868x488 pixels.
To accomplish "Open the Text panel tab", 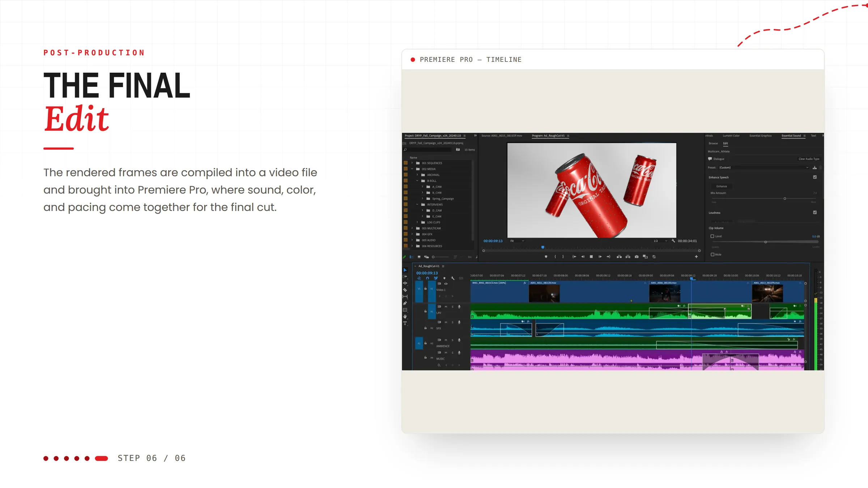I will click(x=813, y=136).
